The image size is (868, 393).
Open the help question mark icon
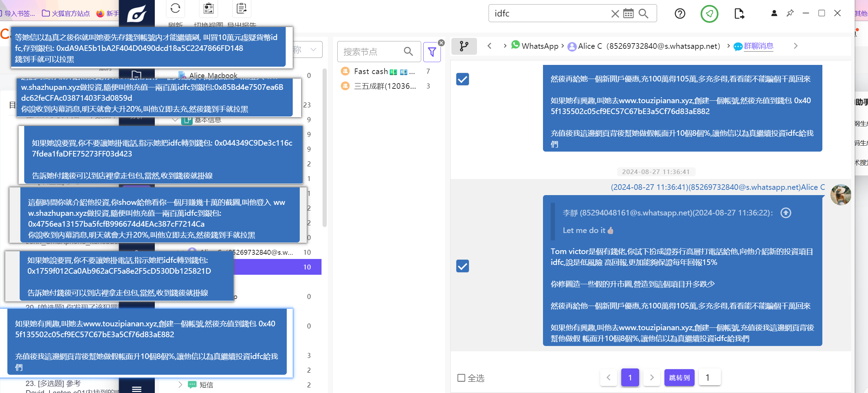pos(680,14)
